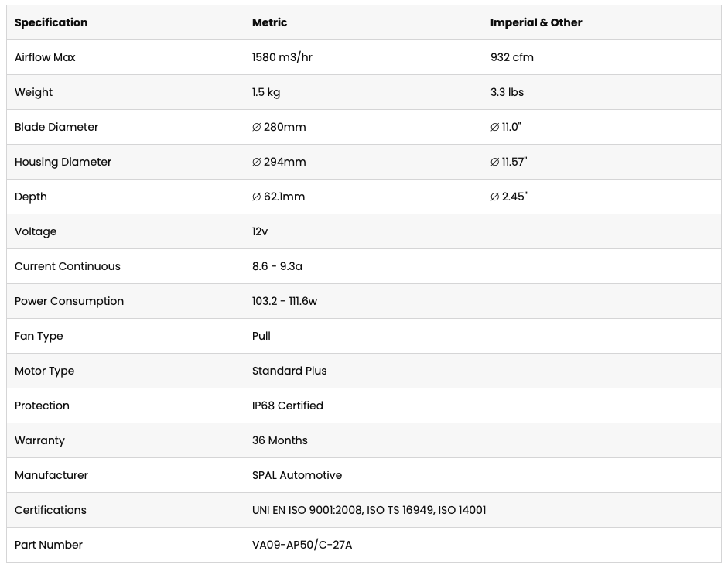Select part number VA09-AP50/C-27A
This screenshot has width=728, height=575.
[x=302, y=545]
